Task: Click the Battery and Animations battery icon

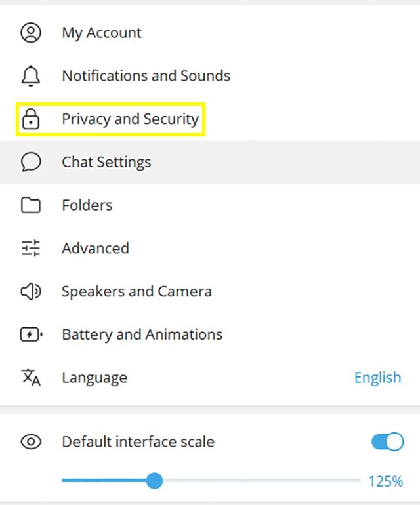Action: pyautogui.click(x=31, y=334)
